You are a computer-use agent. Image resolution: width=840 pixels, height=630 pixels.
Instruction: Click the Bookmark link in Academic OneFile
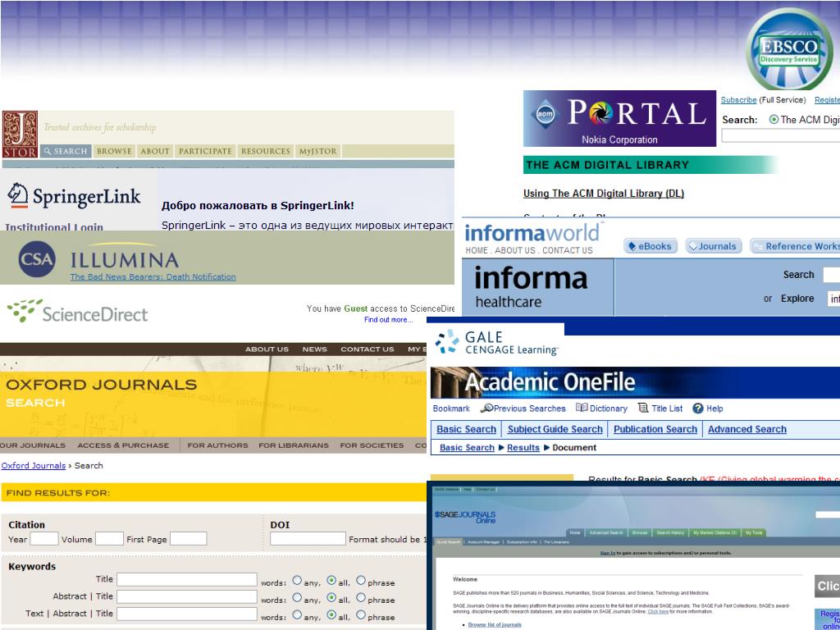[x=452, y=409]
